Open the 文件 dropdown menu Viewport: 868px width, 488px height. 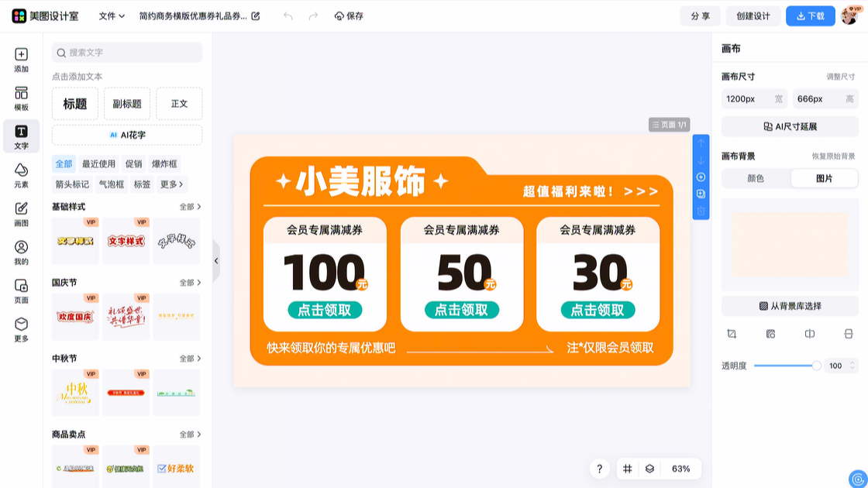coord(112,15)
